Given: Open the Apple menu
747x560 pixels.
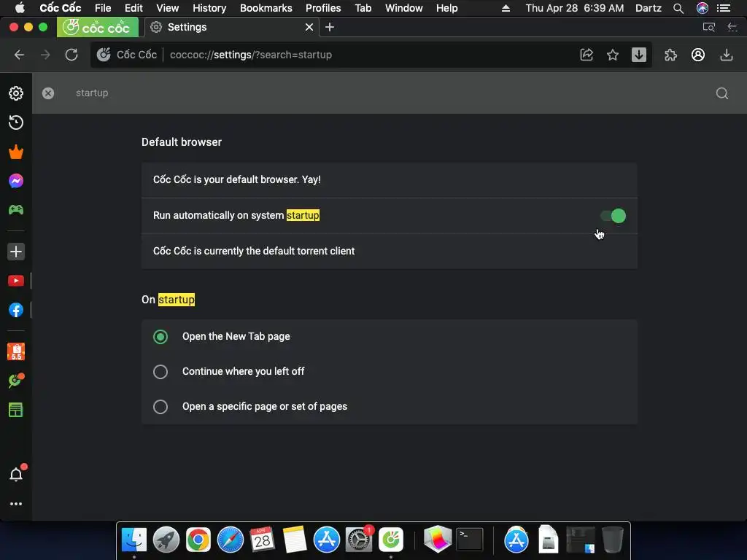Looking at the screenshot, I should click(x=20, y=8).
